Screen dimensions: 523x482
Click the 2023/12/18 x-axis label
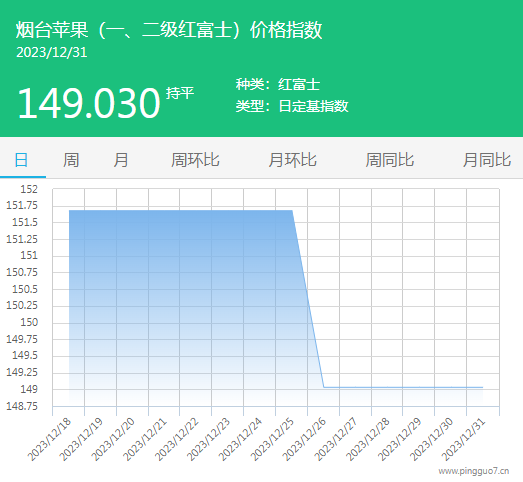tap(49, 439)
